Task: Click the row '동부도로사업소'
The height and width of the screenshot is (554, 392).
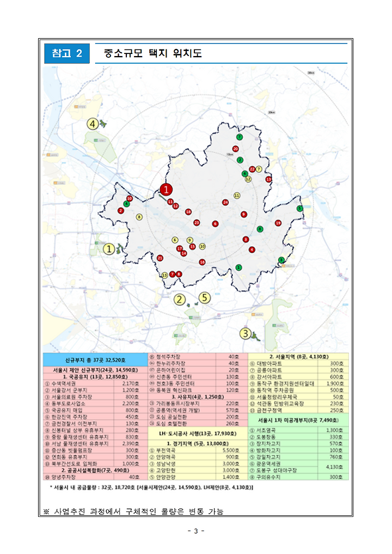Action: tap(95, 404)
